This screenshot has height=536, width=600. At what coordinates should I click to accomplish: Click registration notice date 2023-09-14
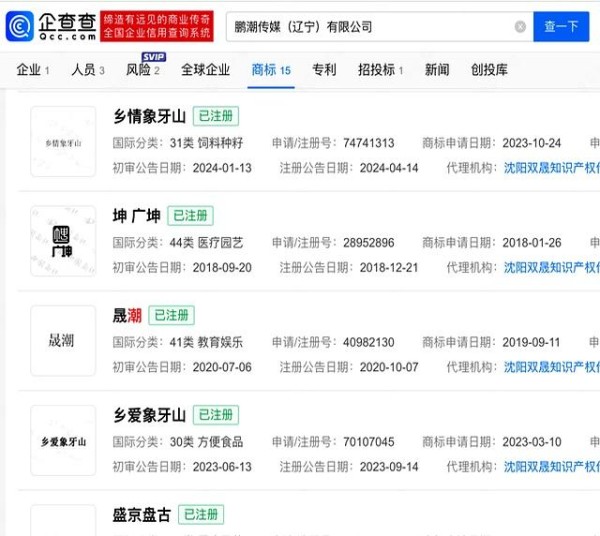pos(389,467)
